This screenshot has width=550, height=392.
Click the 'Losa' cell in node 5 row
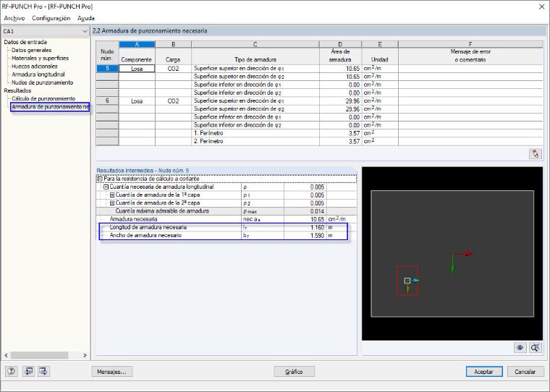(x=137, y=69)
